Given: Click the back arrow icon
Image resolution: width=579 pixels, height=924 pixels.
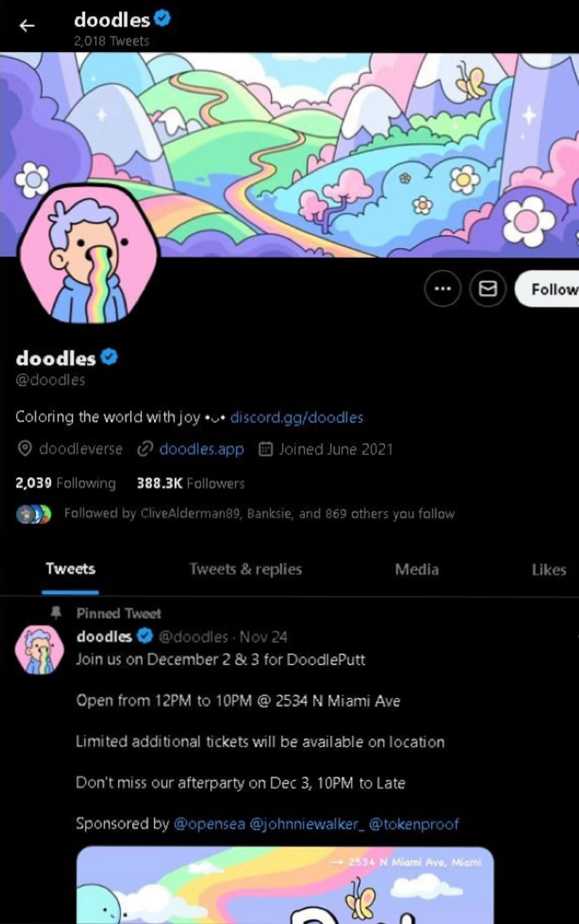Looking at the screenshot, I should (27, 26).
